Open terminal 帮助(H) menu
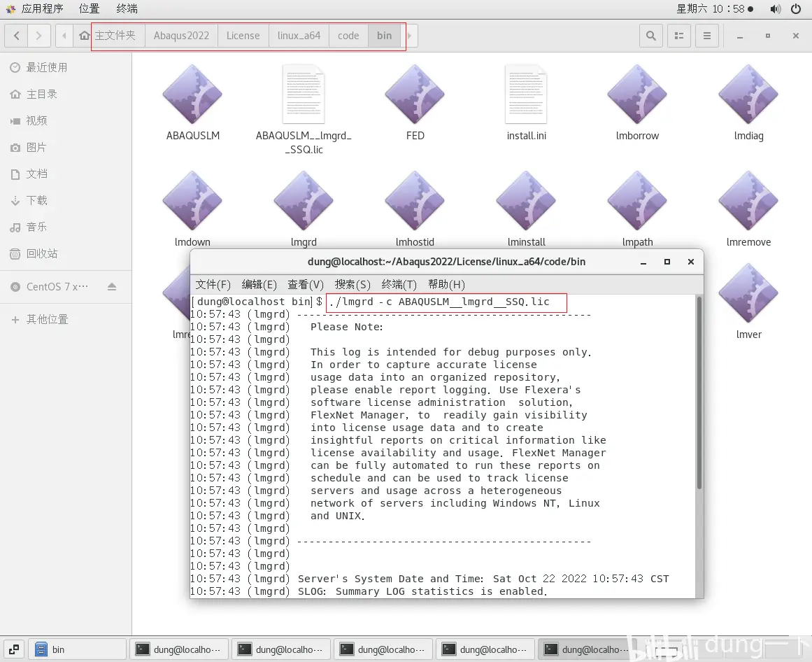The height and width of the screenshot is (662, 812). [x=446, y=284]
